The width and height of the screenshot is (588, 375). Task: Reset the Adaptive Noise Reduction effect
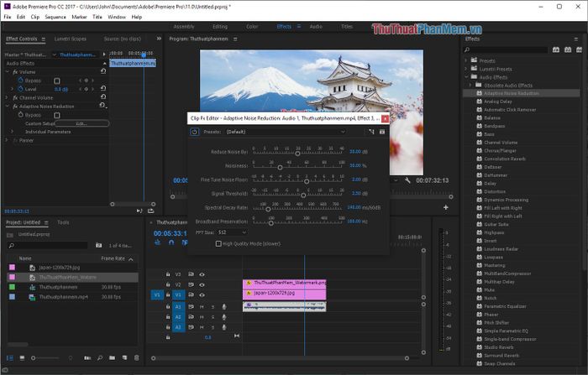pos(102,106)
